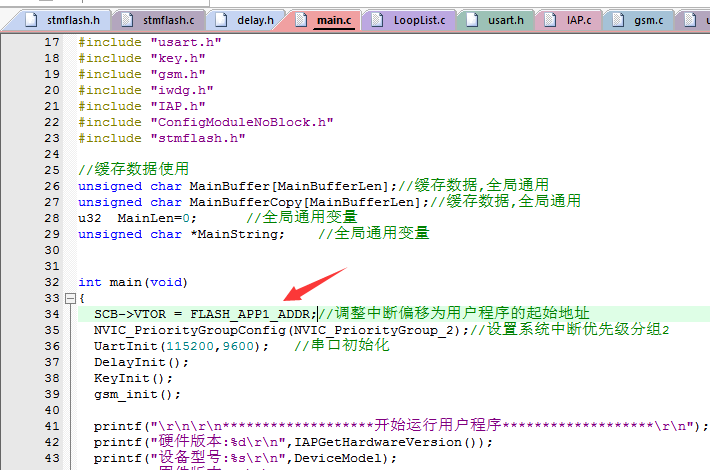Click the gsm_init() statement

(138, 394)
